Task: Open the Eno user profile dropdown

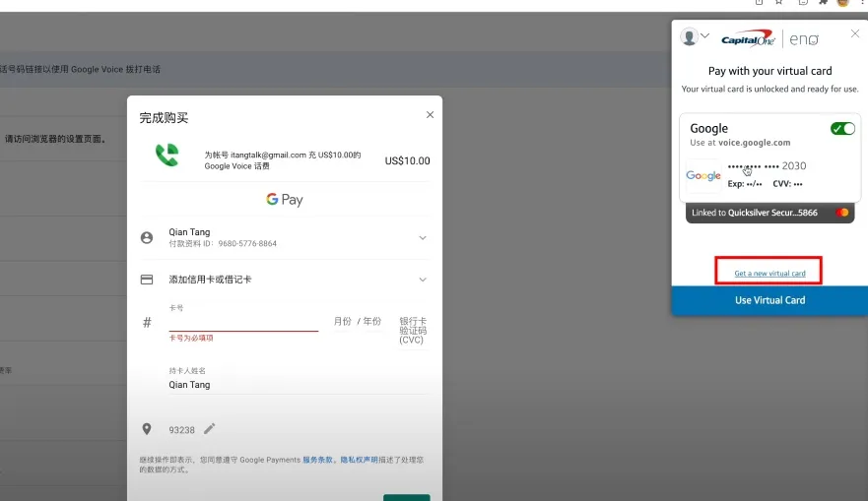Action: click(x=695, y=36)
